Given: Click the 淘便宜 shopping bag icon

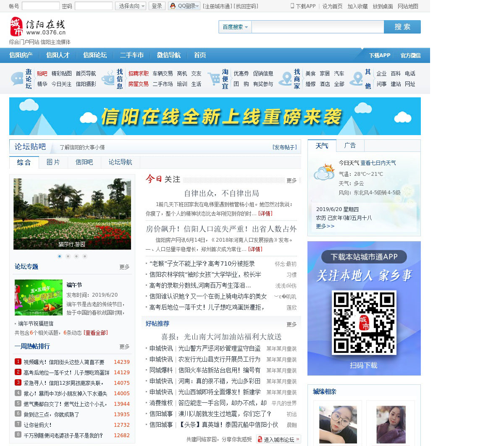Looking at the screenshot, I should [214, 78].
